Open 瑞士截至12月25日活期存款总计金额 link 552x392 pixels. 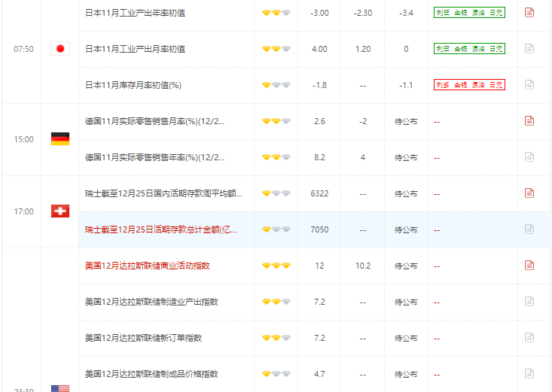coord(161,229)
